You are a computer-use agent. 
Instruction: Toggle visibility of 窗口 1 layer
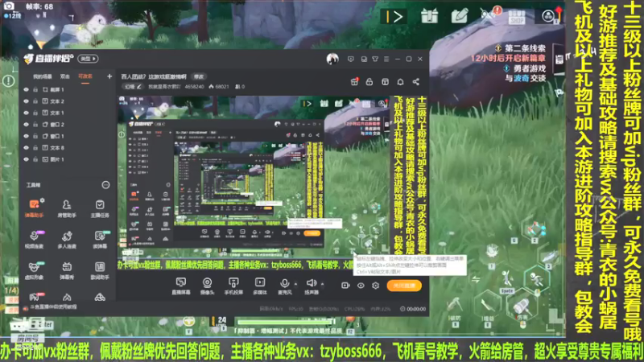27,136
